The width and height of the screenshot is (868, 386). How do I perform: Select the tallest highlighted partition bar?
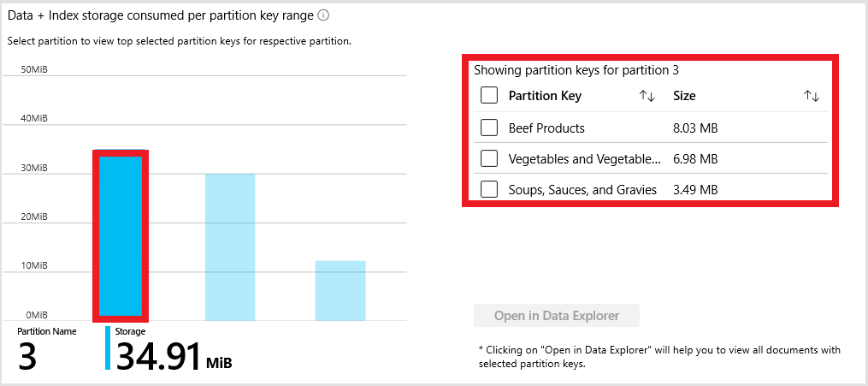click(x=121, y=235)
